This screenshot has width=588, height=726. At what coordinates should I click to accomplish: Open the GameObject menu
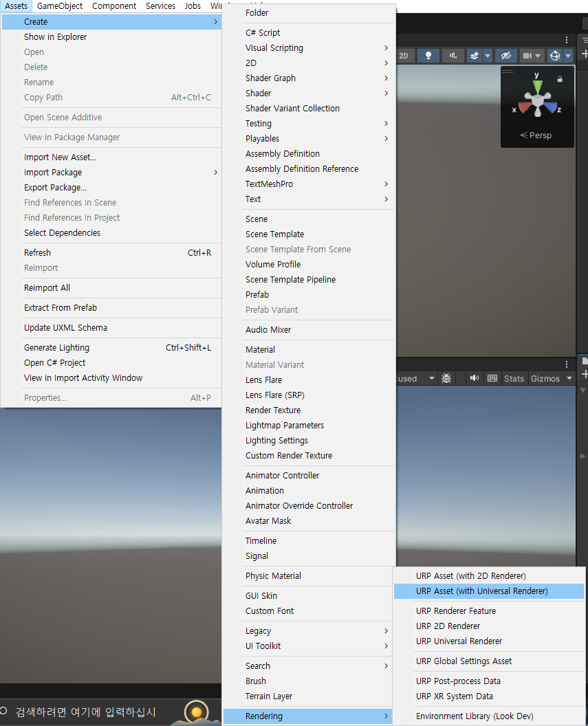[x=60, y=6]
